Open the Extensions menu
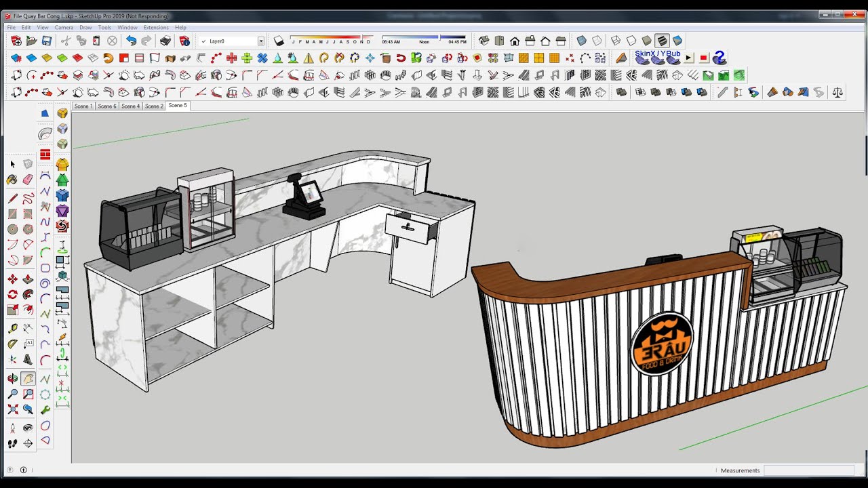This screenshot has height=488, width=868. coord(156,28)
